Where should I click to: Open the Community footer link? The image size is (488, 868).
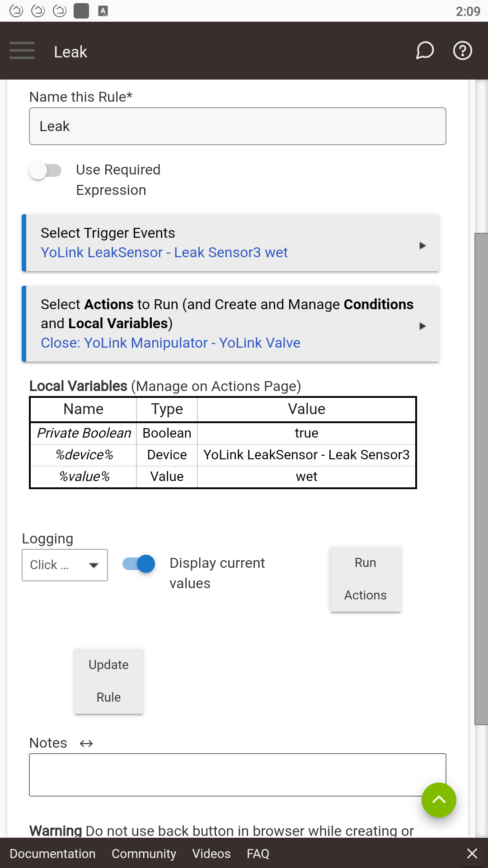coord(144,854)
